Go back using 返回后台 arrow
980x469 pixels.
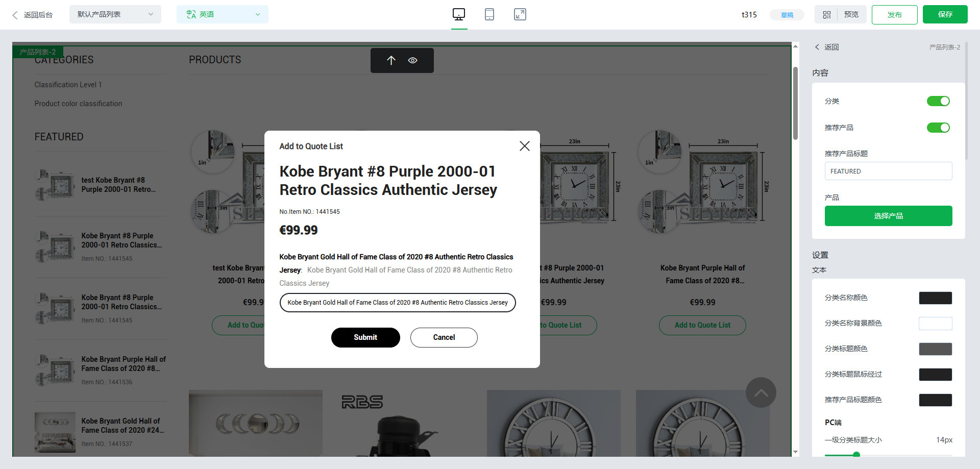[x=32, y=15]
